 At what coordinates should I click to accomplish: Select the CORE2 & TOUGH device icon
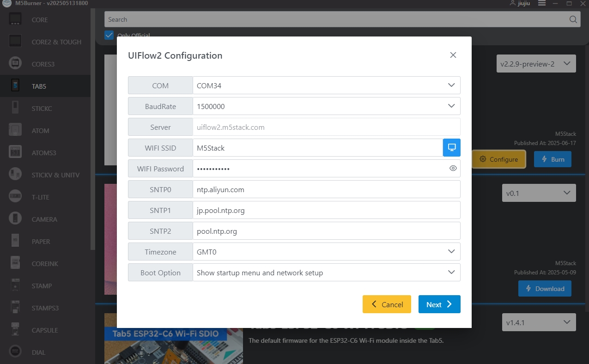[x=15, y=42]
